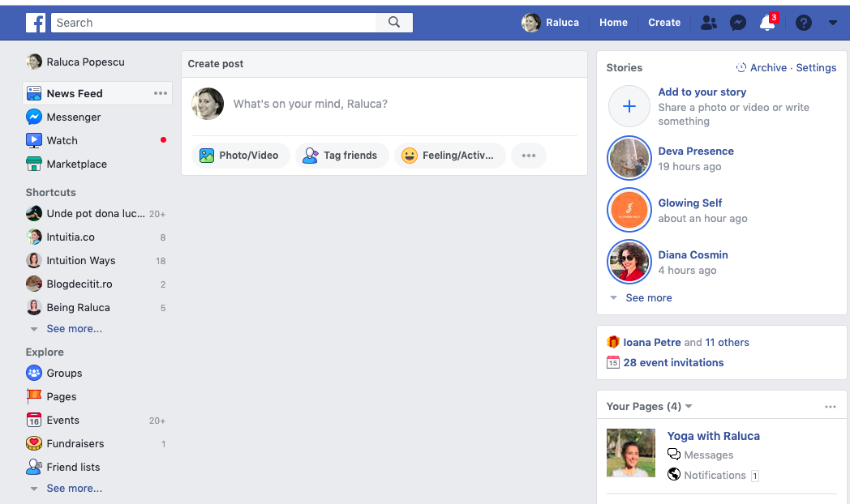Show more post options ellipsis button
Viewport: 850px width, 504px height.
tap(529, 156)
